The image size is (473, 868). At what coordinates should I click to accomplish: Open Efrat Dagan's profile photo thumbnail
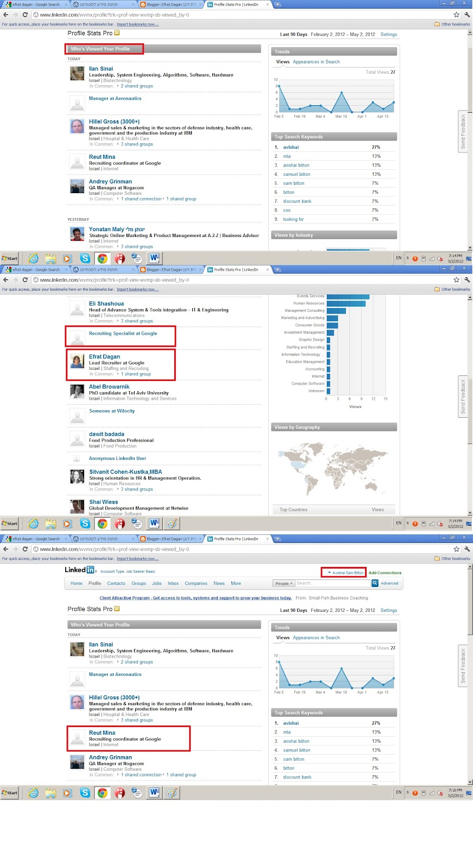pyautogui.click(x=77, y=361)
